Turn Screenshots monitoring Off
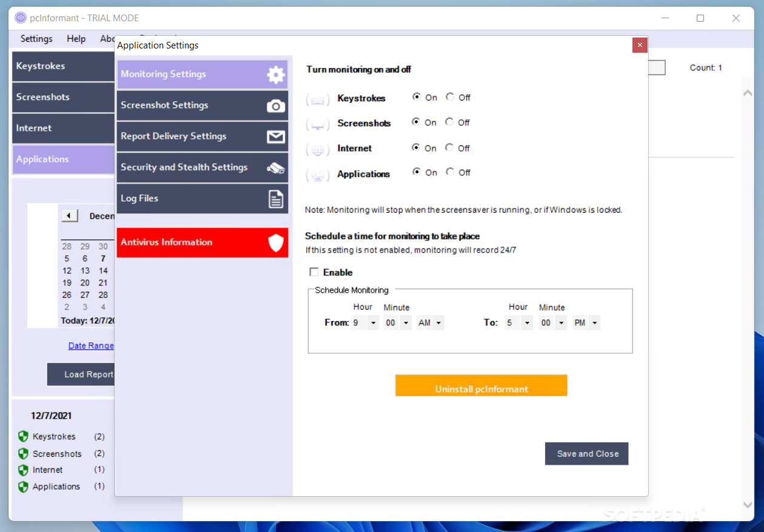Screen dimensions: 764x532 tap(449, 122)
